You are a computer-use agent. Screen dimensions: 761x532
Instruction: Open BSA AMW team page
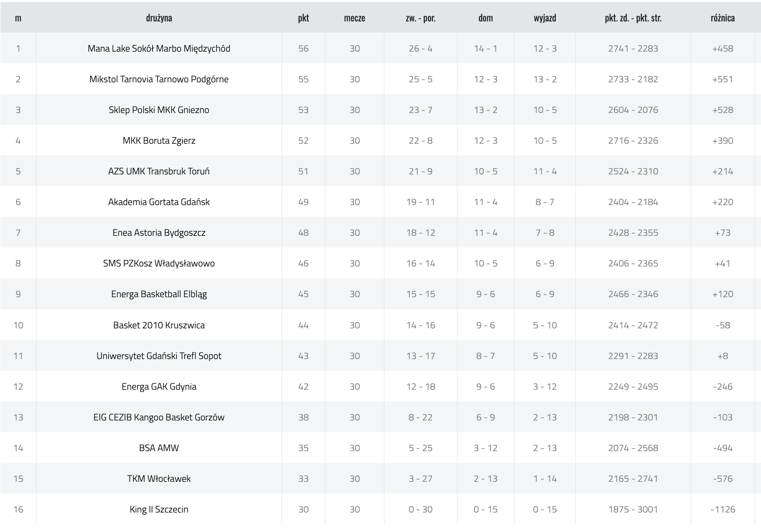159,448
